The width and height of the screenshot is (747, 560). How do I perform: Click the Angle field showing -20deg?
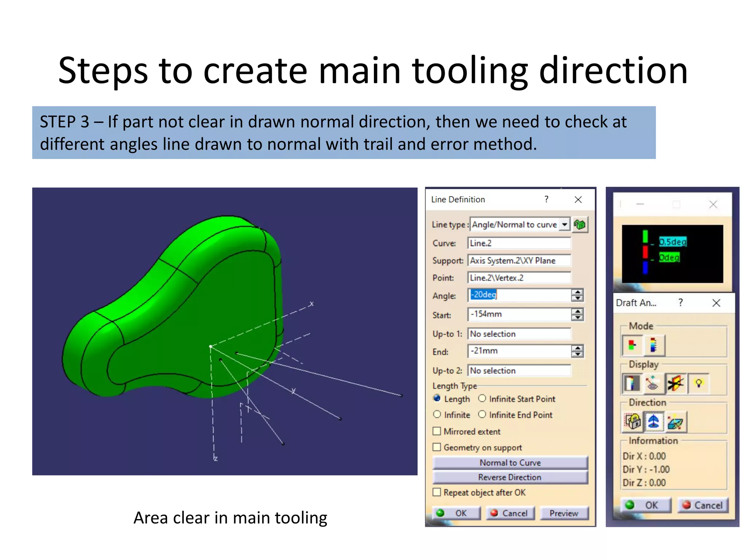tap(519, 295)
